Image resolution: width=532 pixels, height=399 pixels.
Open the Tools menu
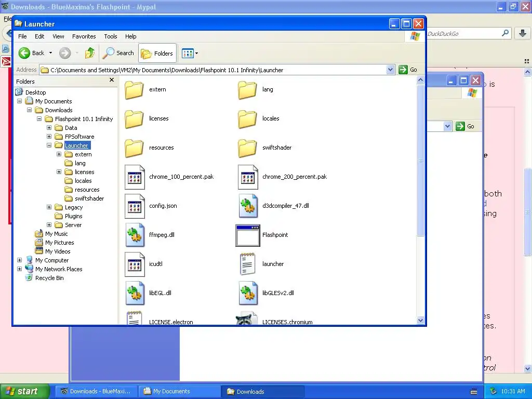(110, 36)
